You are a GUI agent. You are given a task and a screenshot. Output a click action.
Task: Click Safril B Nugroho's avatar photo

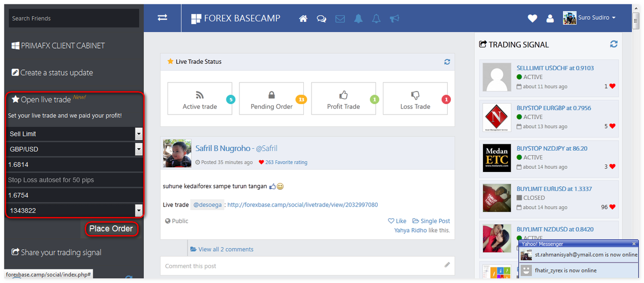[177, 153]
